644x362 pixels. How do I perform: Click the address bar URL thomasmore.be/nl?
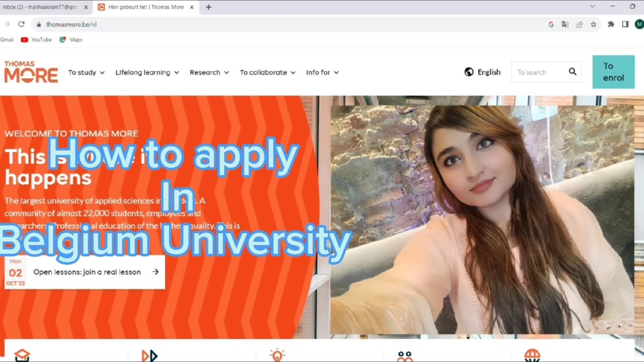[x=71, y=24]
